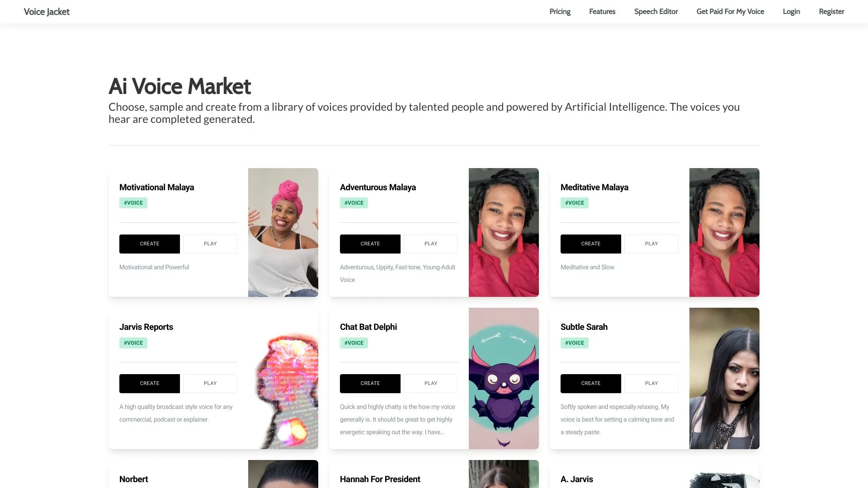
Task: Create with the Meditative Malaya voice
Action: coord(590,244)
